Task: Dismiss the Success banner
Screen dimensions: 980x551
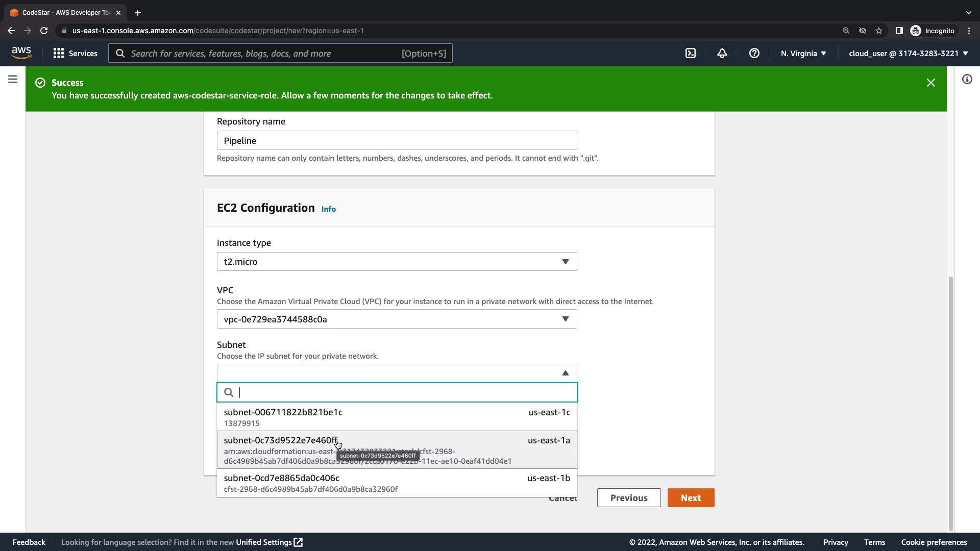Action: pyautogui.click(x=930, y=83)
